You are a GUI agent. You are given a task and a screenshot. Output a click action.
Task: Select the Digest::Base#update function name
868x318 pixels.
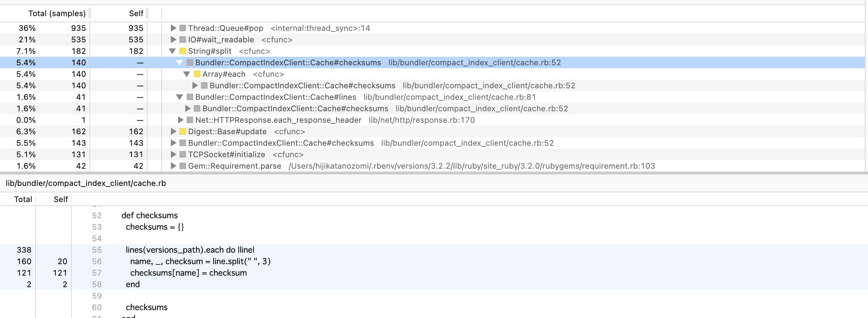[x=227, y=131]
